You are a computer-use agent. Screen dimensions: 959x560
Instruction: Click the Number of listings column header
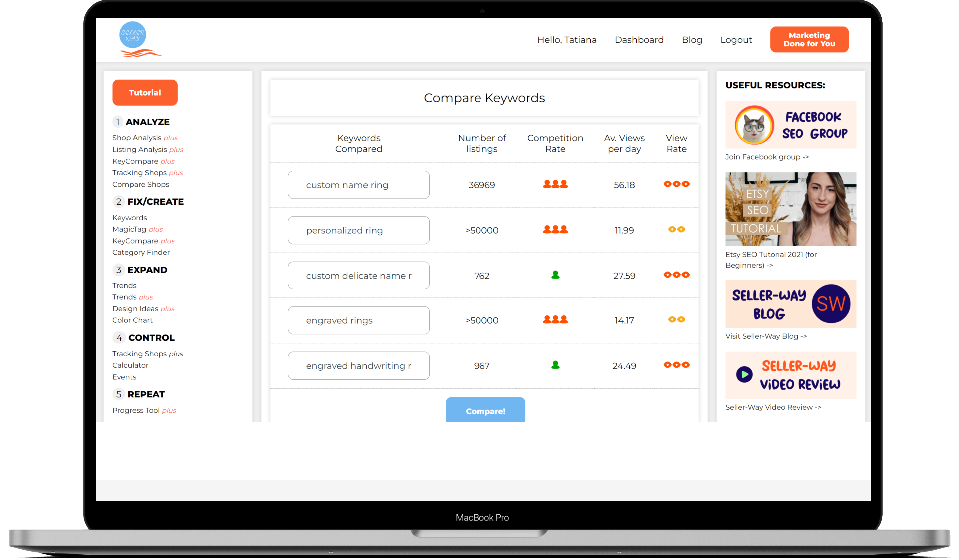pyautogui.click(x=481, y=143)
